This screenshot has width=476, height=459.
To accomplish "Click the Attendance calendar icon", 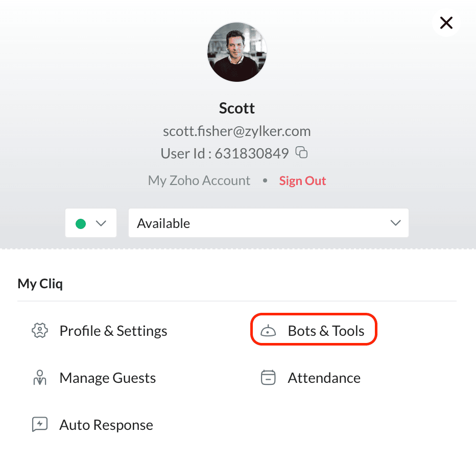I will pos(268,378).
